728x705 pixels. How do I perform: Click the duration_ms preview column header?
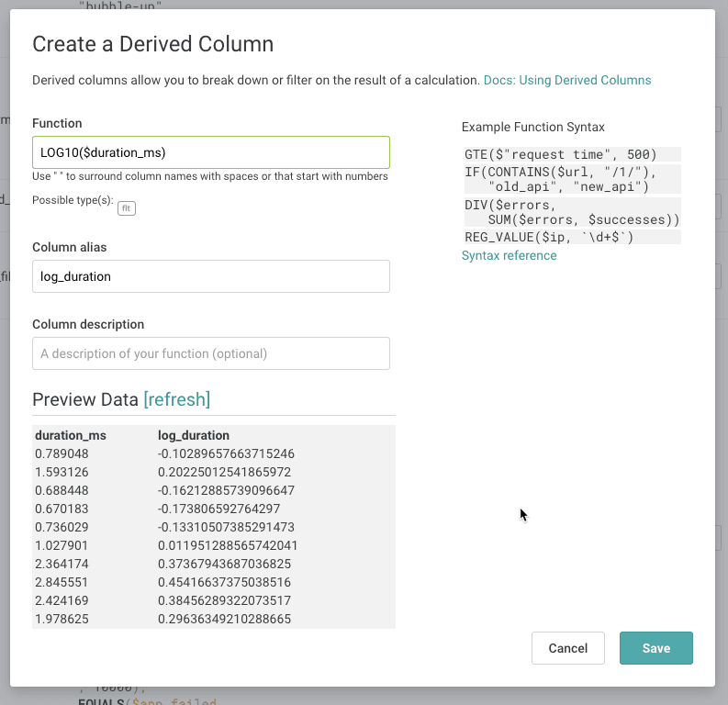pyautogui.click(x=71, y=435)
